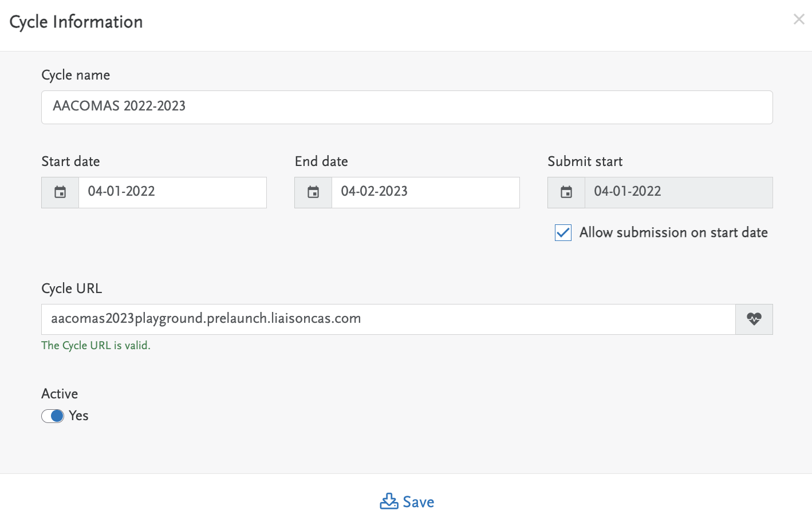Close the Cycle Information dialog
Screen dimensions: 812x522
pyautogui.click(x=799, y=19)
